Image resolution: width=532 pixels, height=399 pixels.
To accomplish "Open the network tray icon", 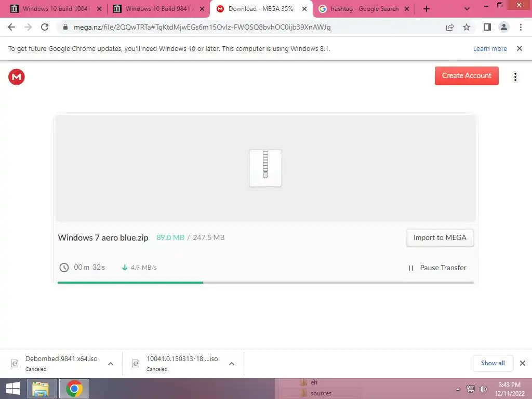I will coord(471,389).
